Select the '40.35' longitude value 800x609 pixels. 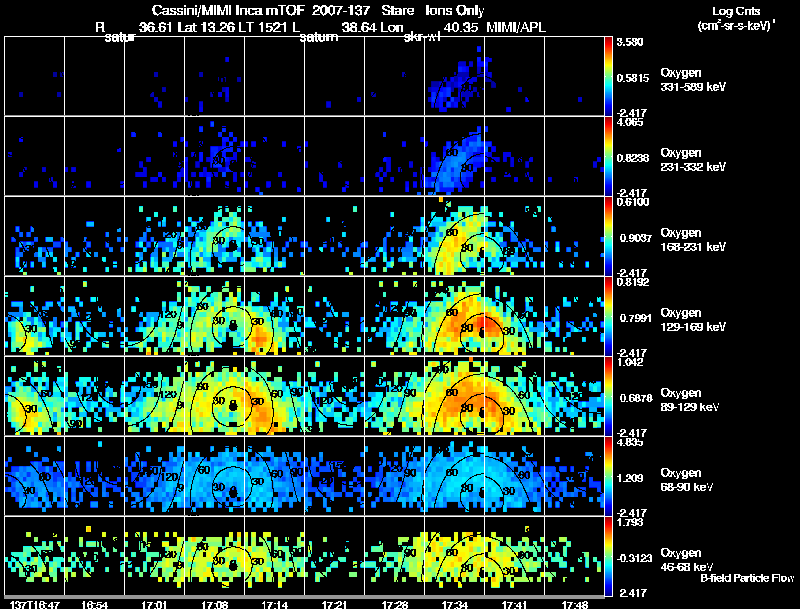click(x=461, y=27)
